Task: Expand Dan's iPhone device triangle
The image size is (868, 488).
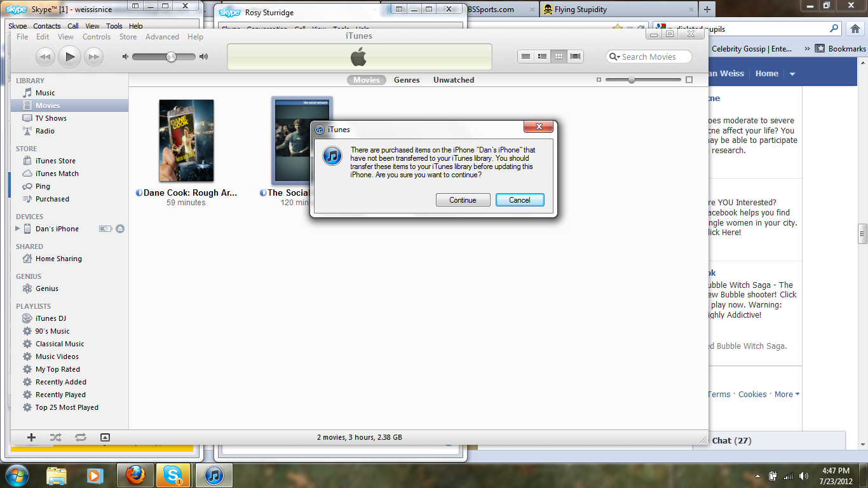Action: (18, 229)
